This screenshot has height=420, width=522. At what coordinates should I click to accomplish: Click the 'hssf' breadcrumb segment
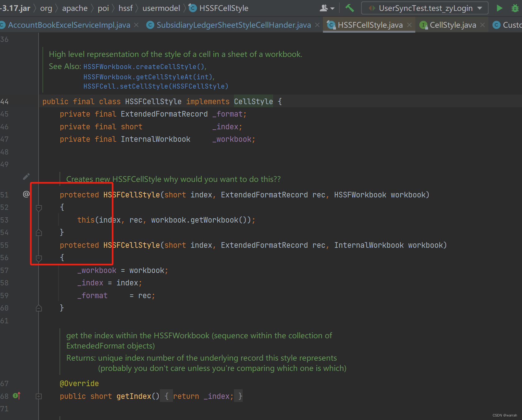click(126, 8)
